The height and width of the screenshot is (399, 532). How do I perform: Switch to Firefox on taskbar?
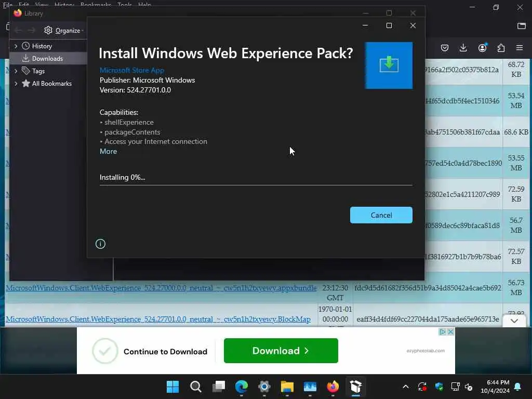pyautogui.click(x=333, y=387)
